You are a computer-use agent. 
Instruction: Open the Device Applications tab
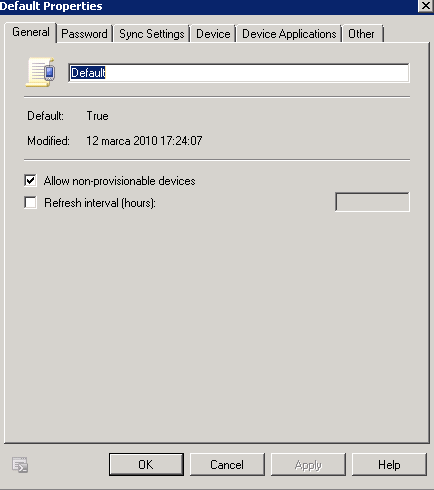pos(289,34)
